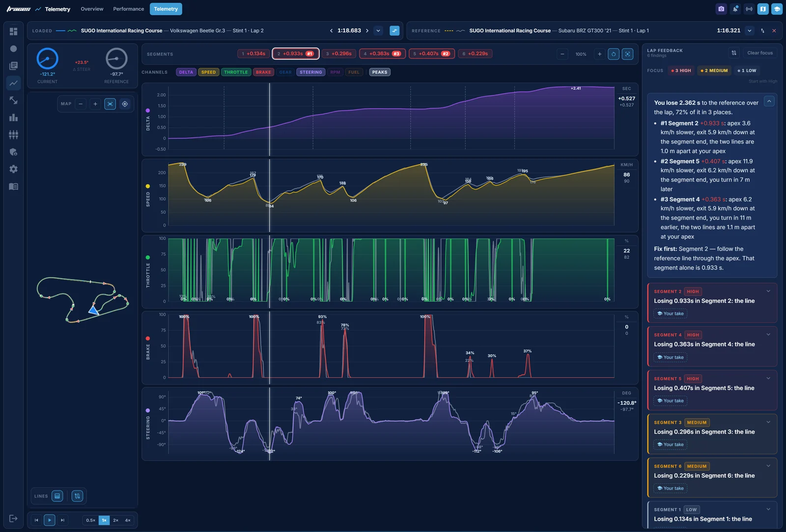Open the reference lap dropdown arrow
Screen dimensions: 786x532
pyautogui.click(x=750, y=30)
